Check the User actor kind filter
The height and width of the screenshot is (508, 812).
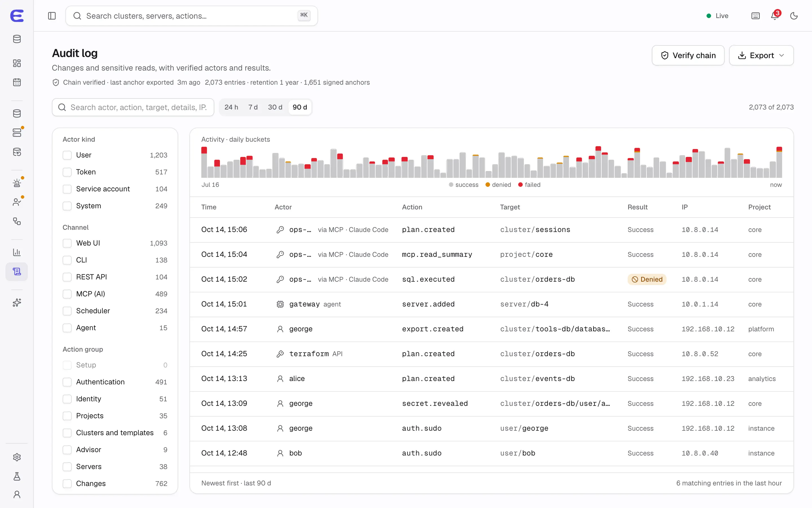[x=67, y=155]
